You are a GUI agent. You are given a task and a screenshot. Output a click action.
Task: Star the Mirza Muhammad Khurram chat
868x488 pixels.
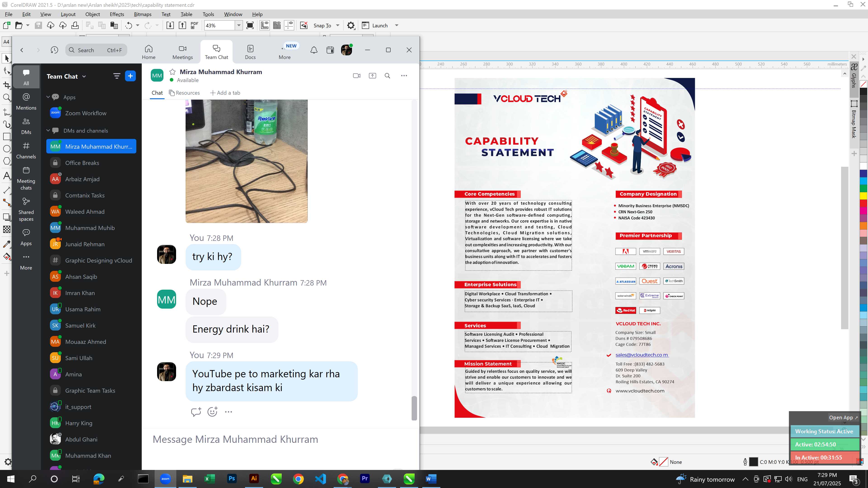(172, 72)
